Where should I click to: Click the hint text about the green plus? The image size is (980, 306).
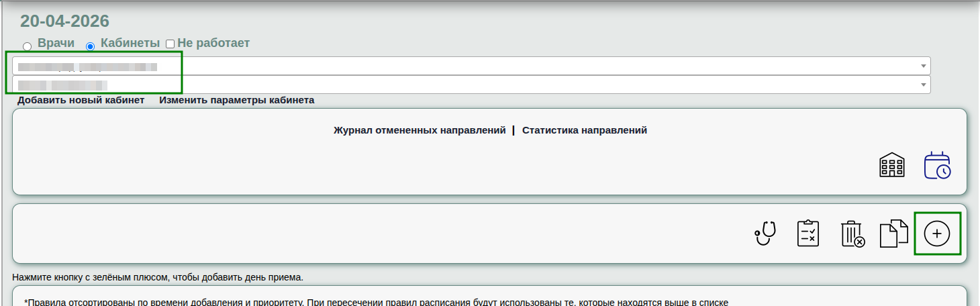point(157,277)
